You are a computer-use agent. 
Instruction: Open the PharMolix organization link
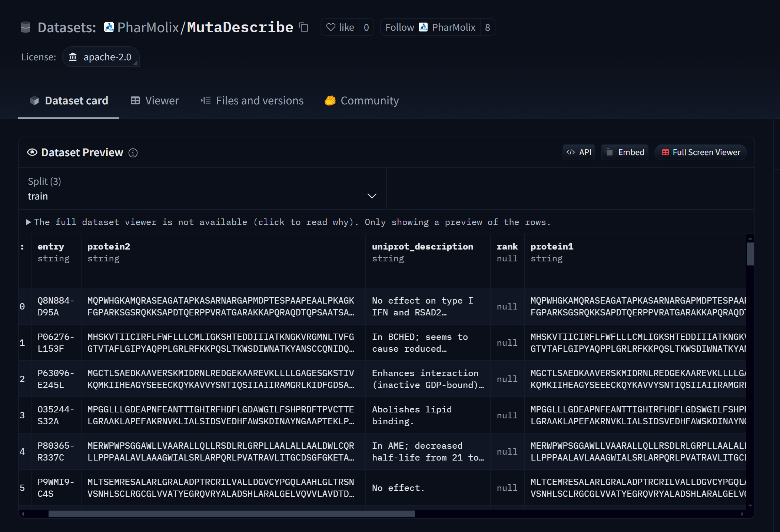[x=148, y=27]
